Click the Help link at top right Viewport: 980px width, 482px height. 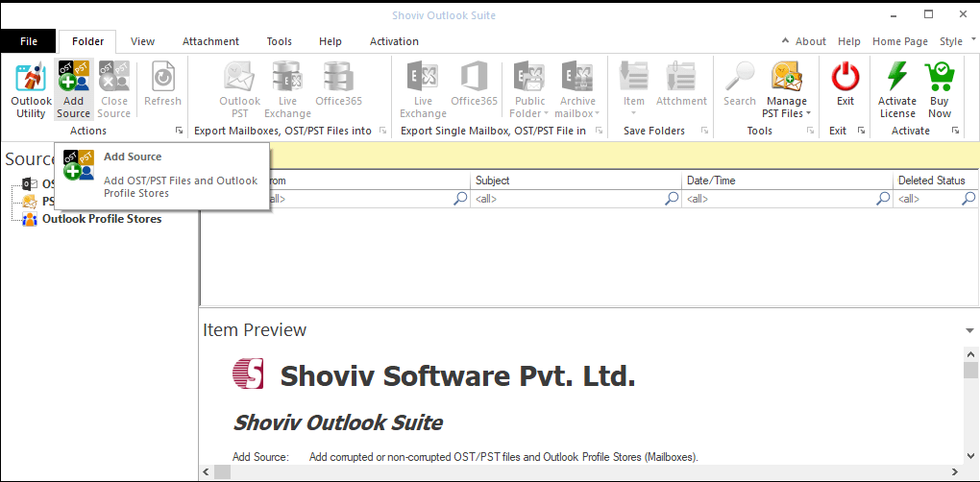click(849, 41)
